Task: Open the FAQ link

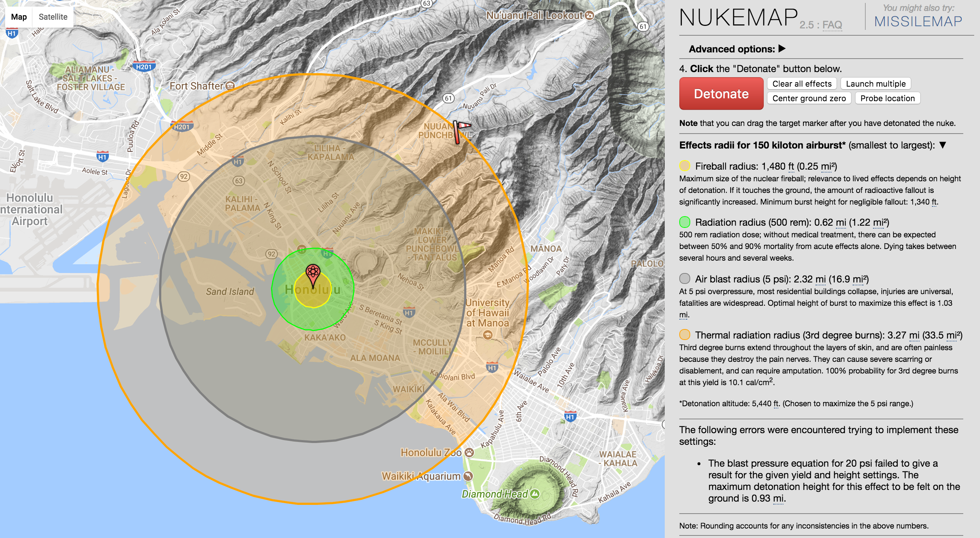Action: [832, 25]
